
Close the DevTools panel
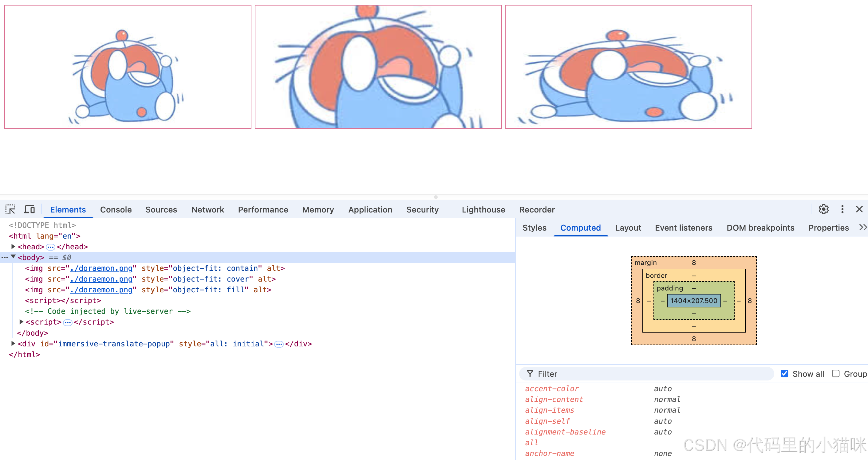859,209
